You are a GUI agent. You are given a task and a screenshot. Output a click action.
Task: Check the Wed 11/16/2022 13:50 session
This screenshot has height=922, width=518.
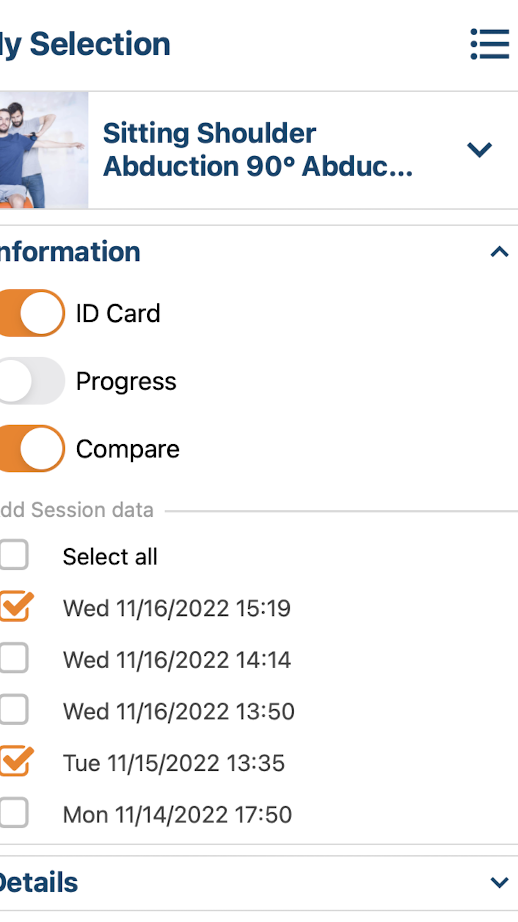pyautogui.click(x=14, y=710)
